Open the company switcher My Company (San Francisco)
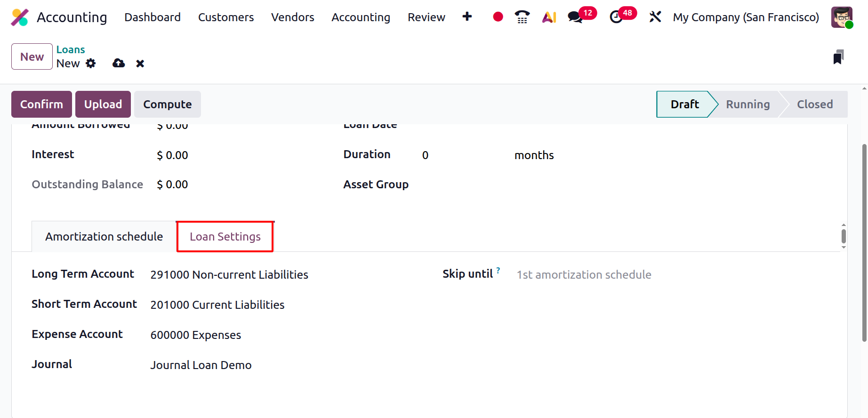Image resolution: width=868 pixels, height=418 pixels. [x=746, y=17]
